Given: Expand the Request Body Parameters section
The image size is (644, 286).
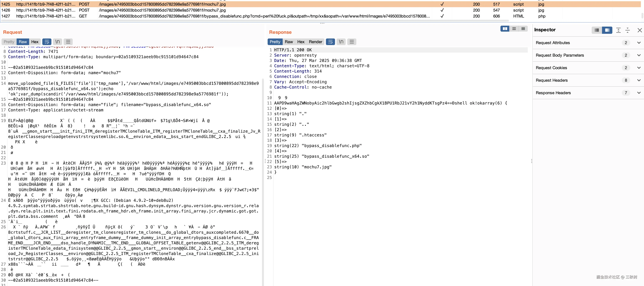Looking at the screenshot, I should pos(639,55).
